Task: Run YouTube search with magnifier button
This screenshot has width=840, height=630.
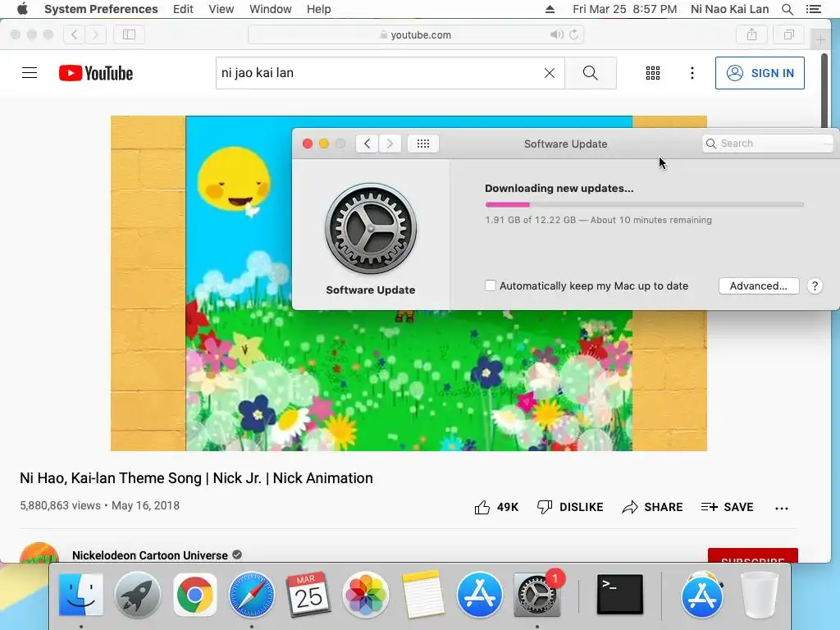Action: [591, 73]
